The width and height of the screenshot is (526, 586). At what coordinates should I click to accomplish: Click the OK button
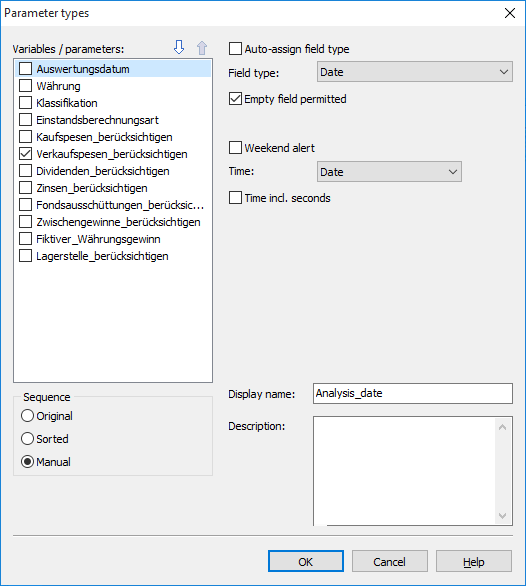306,561
